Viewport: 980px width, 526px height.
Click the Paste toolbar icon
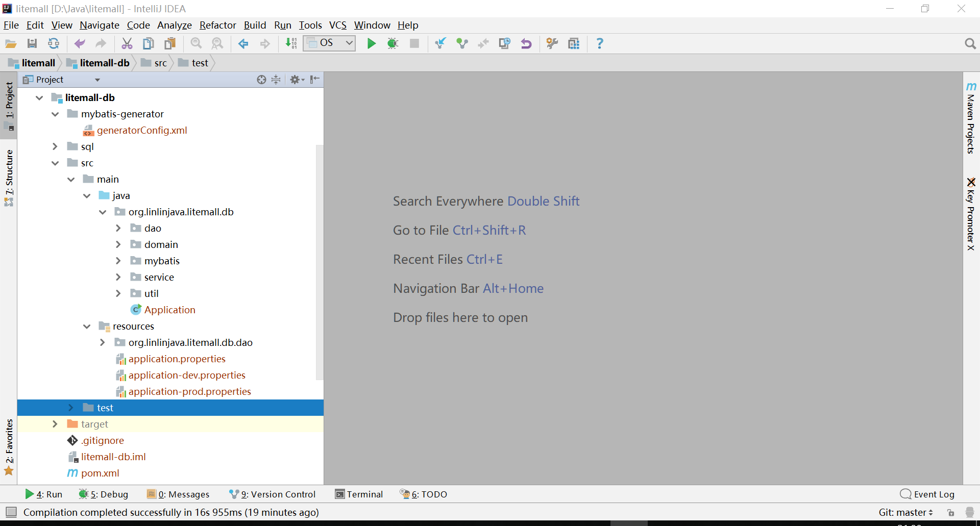pyautogui.click(x=170, y=44)
